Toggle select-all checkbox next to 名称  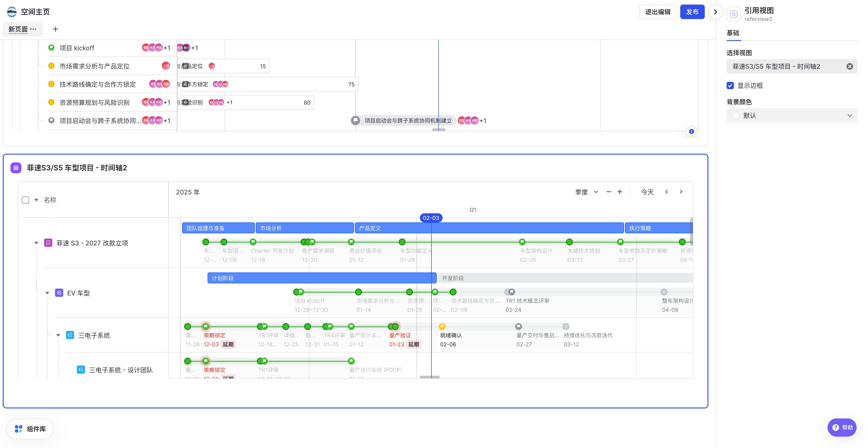tap(25, 200)
